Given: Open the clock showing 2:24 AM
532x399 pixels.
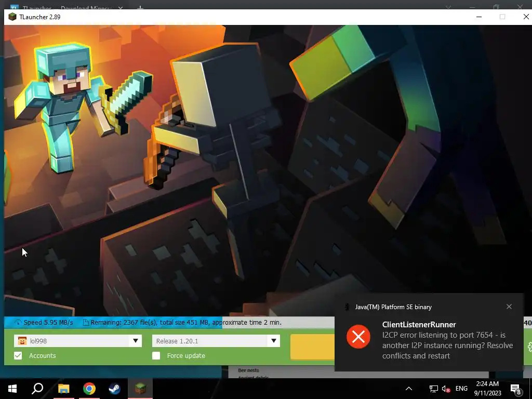Looking at the screenshot, I should pyautogui.click(x=487, y=389).
